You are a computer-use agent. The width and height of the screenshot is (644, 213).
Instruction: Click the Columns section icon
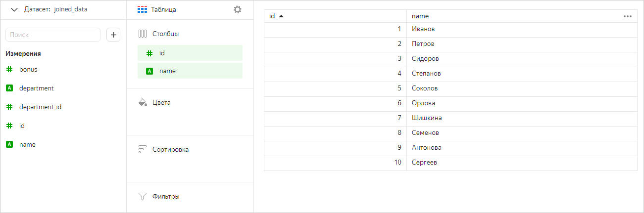[143, 34]
